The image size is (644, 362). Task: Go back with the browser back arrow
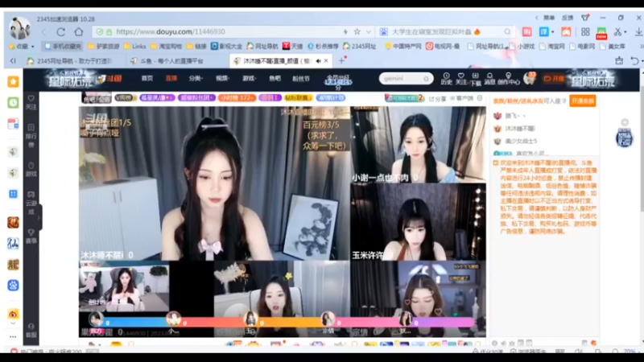pyautogui.click(x=44, y=31)
